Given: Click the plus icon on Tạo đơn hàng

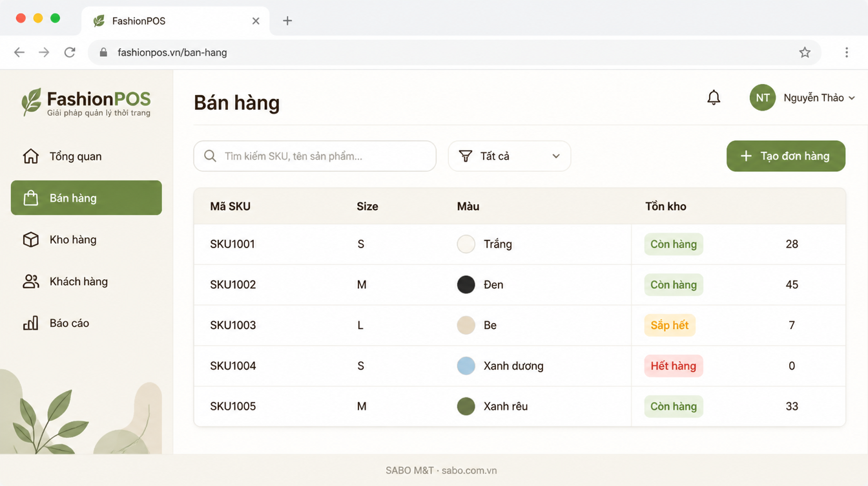Looking at the screenshot, I should point(746,156).
